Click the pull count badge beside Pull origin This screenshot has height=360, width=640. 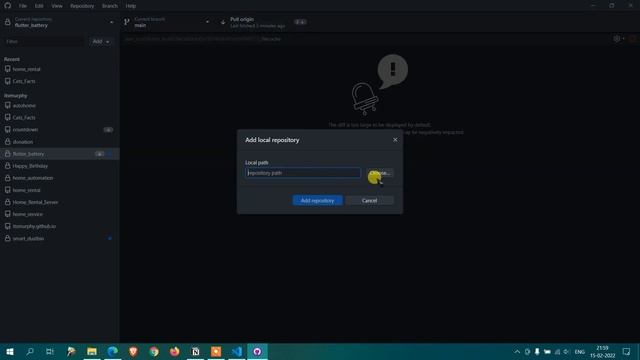tap(300, 22)
